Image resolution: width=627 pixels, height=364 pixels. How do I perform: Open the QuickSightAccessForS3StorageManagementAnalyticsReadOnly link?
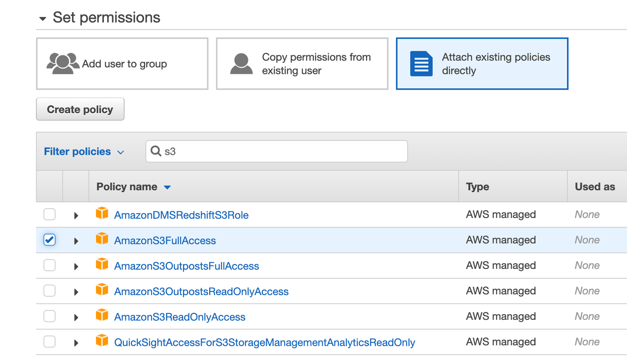pos(265,342)
